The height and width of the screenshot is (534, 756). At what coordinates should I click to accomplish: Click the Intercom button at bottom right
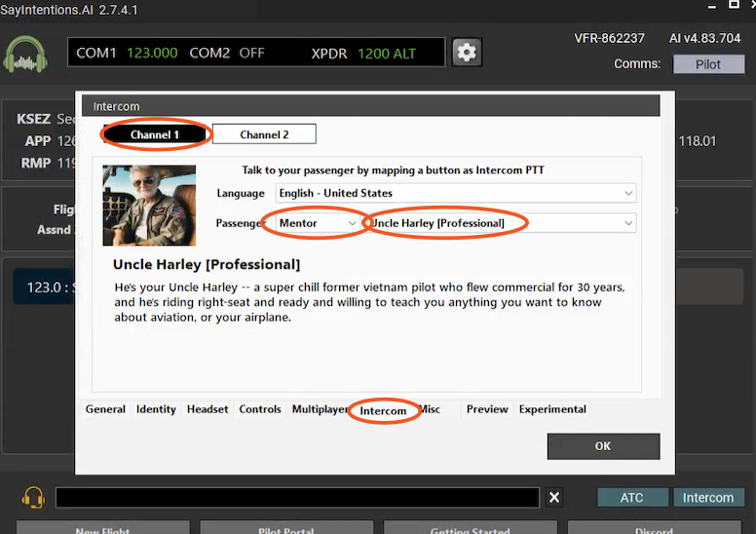tap(708, 497)
